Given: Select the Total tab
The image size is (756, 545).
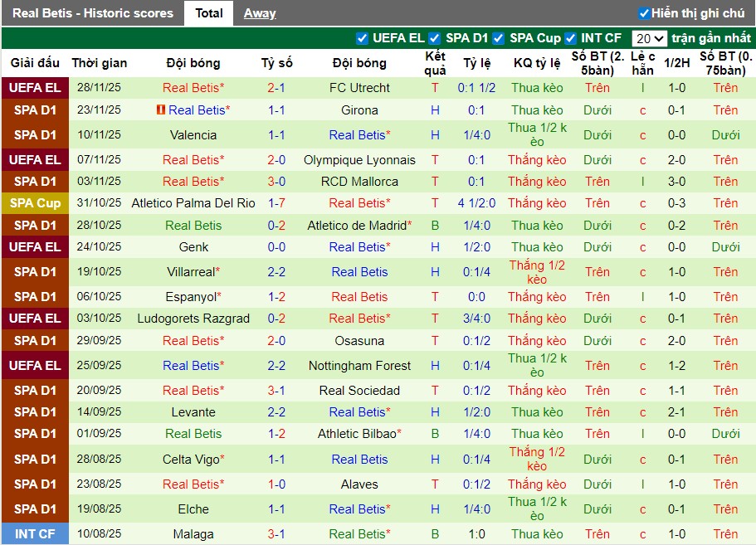Looking at the screenshot, I should (x=209, y=12).
